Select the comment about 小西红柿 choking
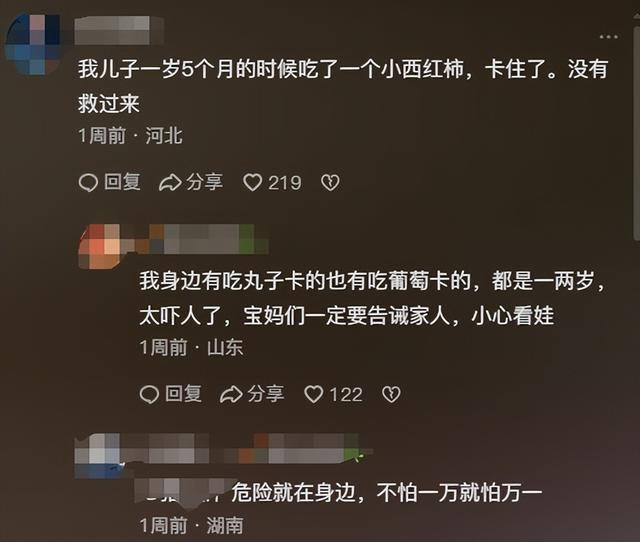 pyautogui.click(x=343, y=86)
